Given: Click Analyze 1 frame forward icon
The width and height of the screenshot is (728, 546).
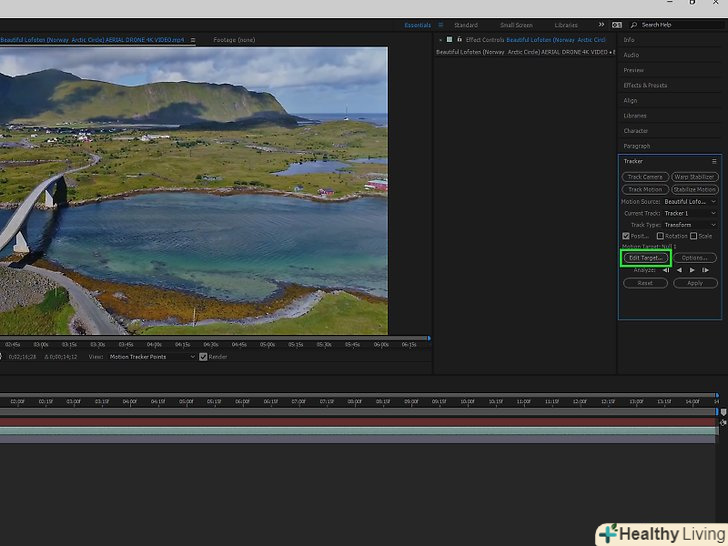Looking at the screenshot, I should (705, 270).
